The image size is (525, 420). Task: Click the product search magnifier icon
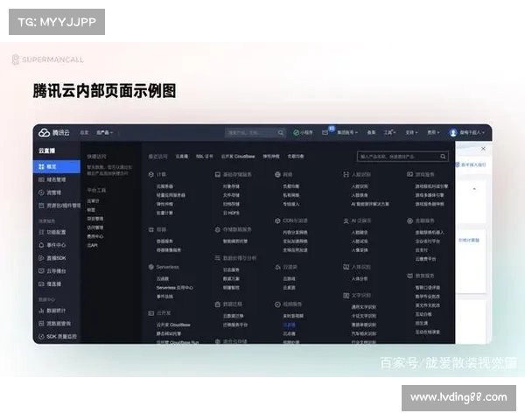pos(443,157)
